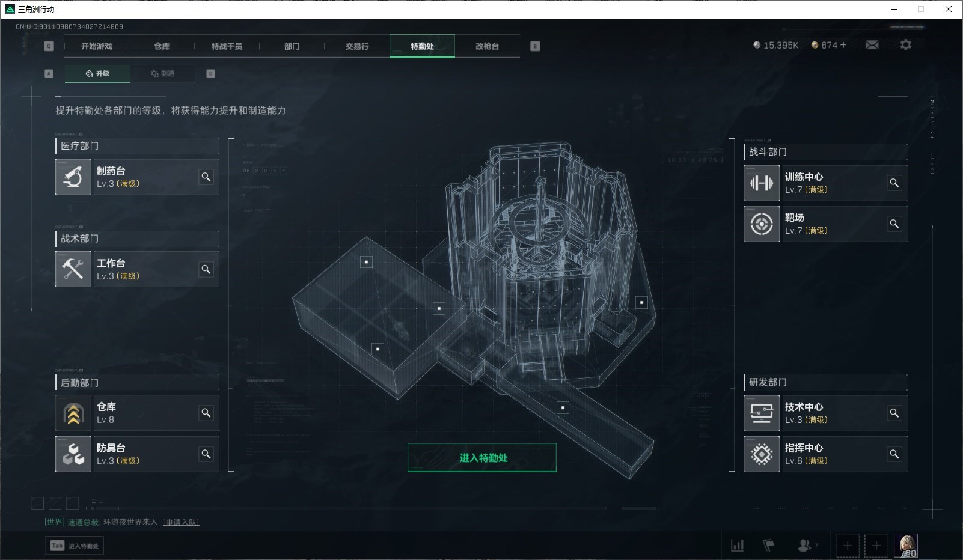Open the mail envelope icon
Viewport: 963px width, 560px height.
coord(872,45)
